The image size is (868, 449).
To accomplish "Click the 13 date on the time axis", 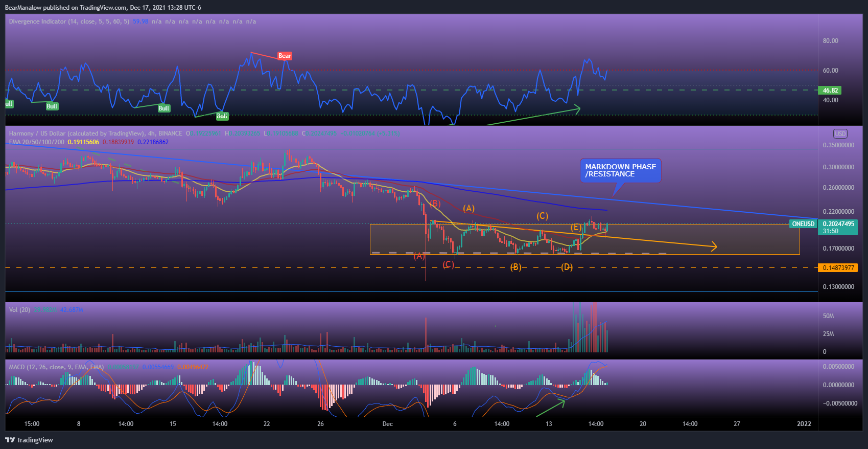I will [x=549, y=424].
